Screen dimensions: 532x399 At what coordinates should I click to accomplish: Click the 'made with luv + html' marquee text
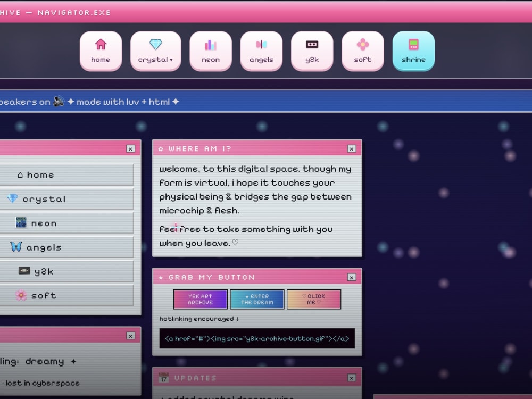[x=123, y=102]
